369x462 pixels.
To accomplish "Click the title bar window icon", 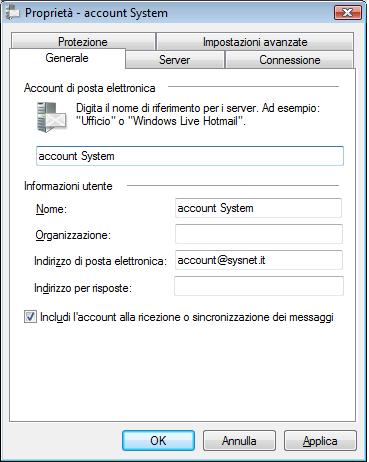I will pyautogui.click(x=13, y=13).
